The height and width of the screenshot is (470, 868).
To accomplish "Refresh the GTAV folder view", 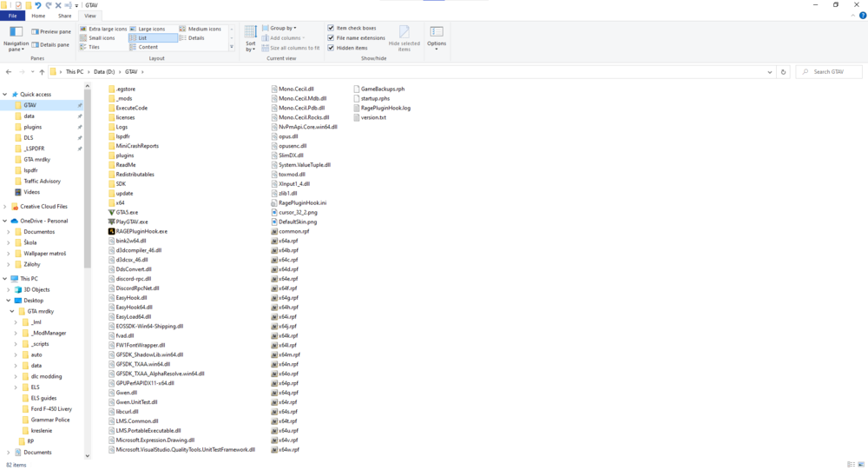I will (783, 72).
